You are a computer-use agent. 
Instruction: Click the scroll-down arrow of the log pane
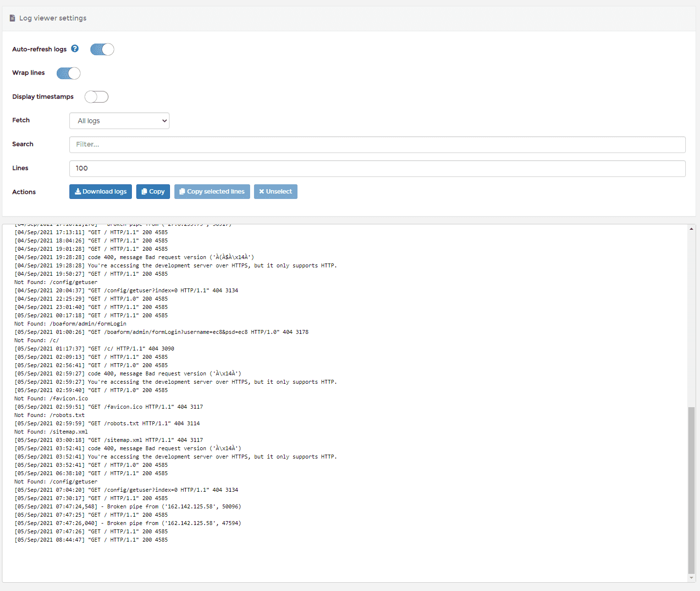point(691,578)
